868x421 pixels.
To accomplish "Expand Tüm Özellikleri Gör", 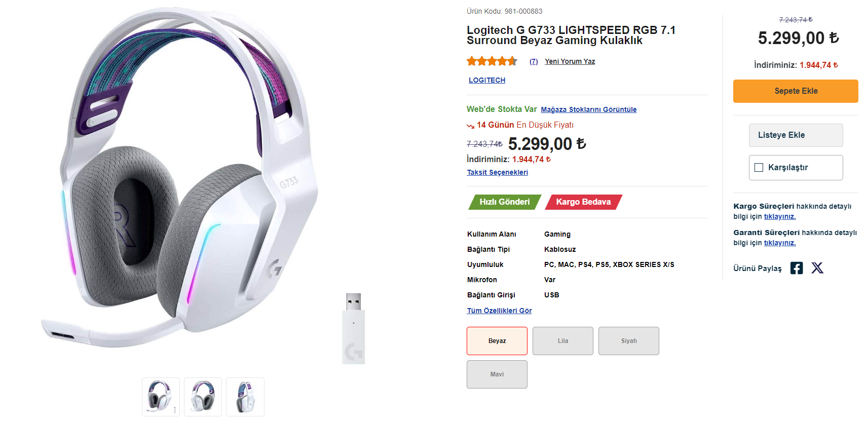I will [x=499, y=311].
